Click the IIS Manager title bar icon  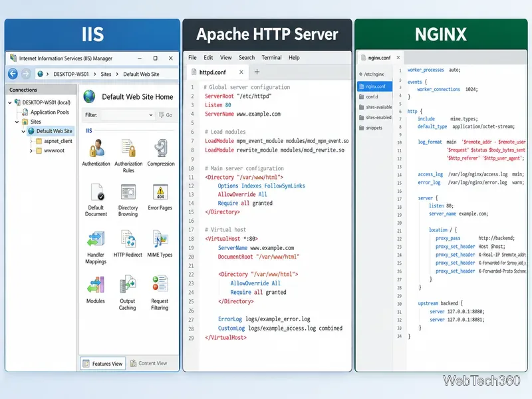click(13, 58)
